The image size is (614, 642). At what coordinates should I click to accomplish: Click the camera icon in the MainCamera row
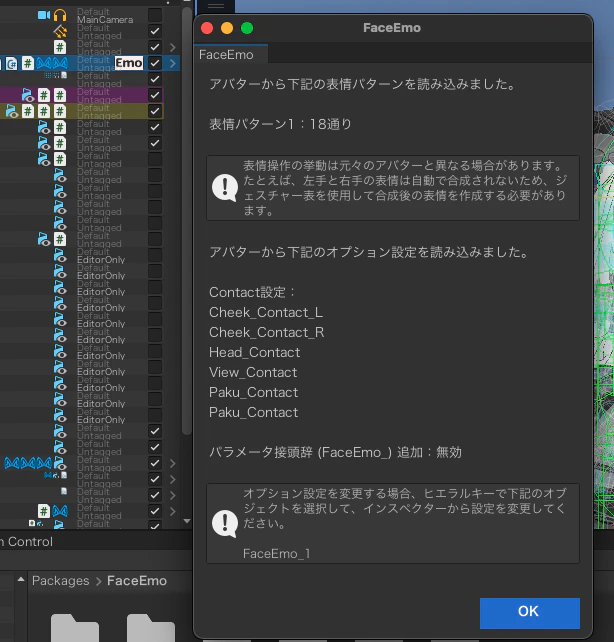tap(43, 15)
